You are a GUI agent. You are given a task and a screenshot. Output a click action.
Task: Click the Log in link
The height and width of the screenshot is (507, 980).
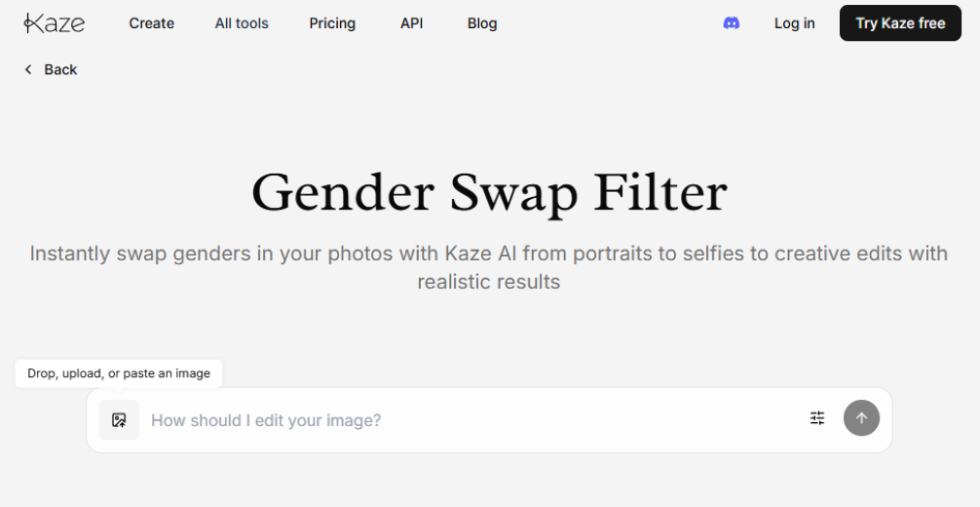coord(794,23)
